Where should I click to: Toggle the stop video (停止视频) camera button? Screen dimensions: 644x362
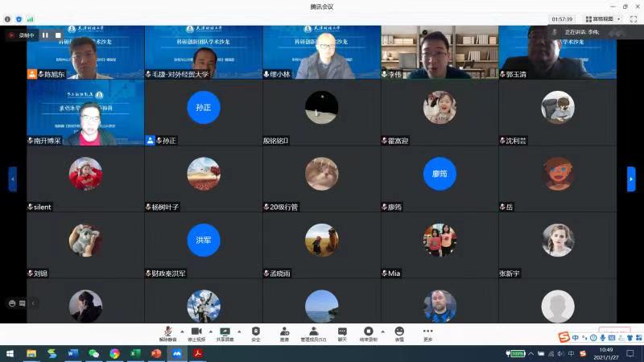pyautogui.click(x=196, y=332)
